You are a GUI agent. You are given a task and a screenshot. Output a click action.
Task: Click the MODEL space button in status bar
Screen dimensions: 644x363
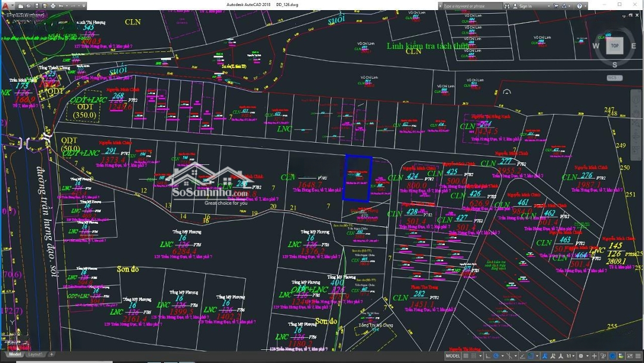pyautogui.click(x=453, y=356)
